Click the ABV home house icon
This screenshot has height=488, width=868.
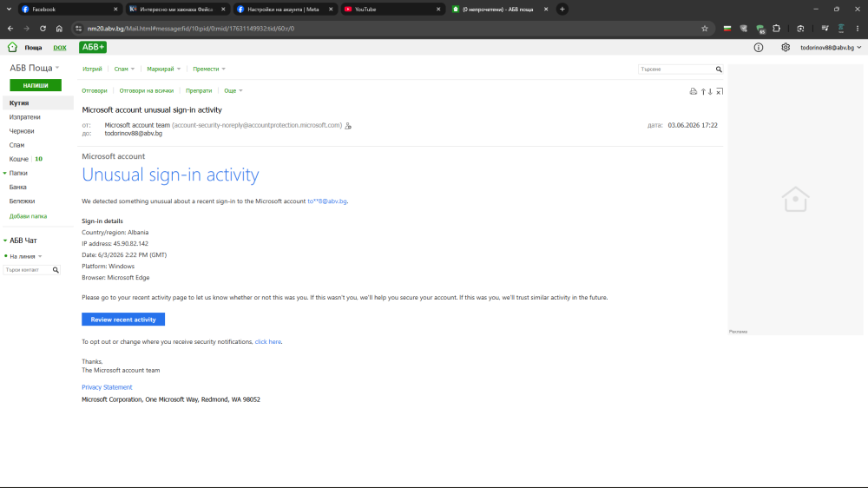coord(12,47)
